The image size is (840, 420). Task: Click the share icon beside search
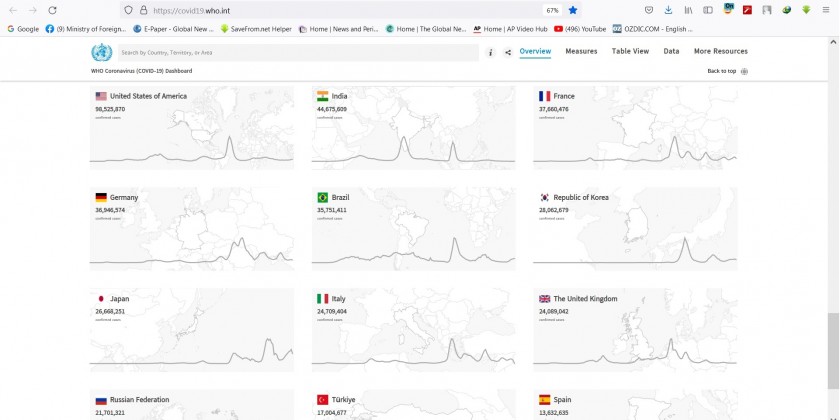(x=507, y=52)
